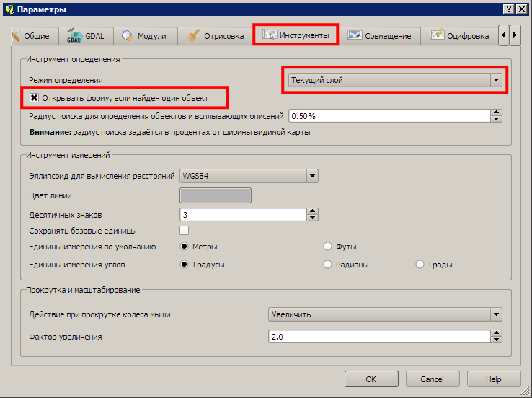Open the Цвет линии color swatch
532x398 pixels.
click(216, 195)
